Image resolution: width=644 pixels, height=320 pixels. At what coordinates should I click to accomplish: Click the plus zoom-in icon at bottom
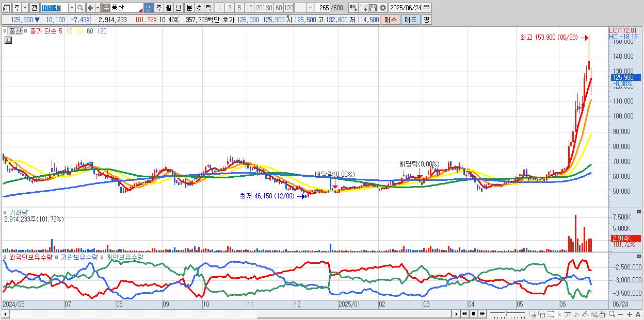coord(630,314)
